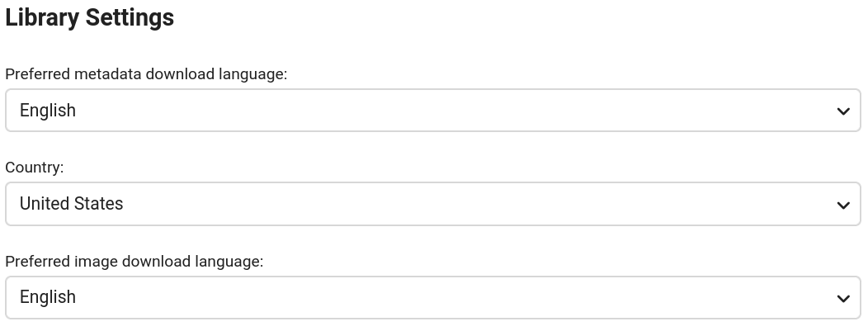Expand the image download language options
Image resolution: width=868 pixels, height=331 pixels.
432,297
